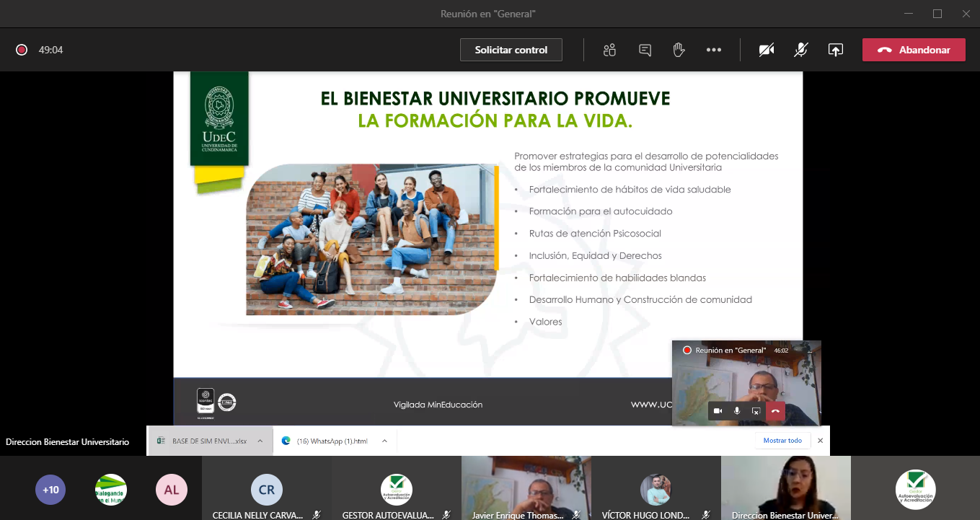The image size is (980, 520).
Task: Click the Solicitar control button
Action: pos(511,50)
